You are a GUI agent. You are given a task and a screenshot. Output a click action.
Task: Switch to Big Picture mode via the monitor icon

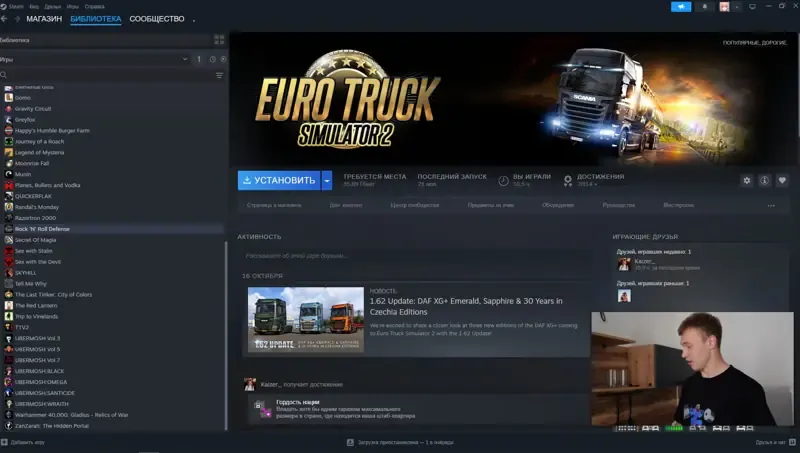coord(752,7)
